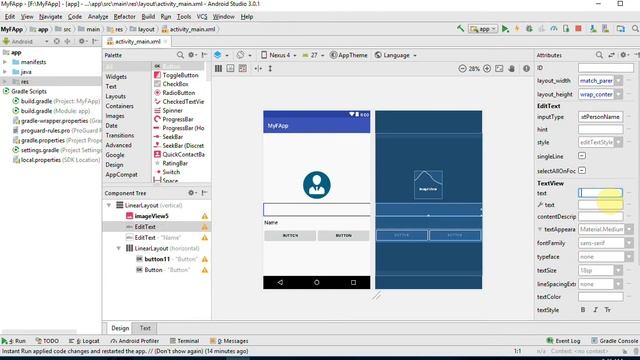Open layout_height dropdown arrow
This screenshot has height=360, width=640.
(618, 94)
